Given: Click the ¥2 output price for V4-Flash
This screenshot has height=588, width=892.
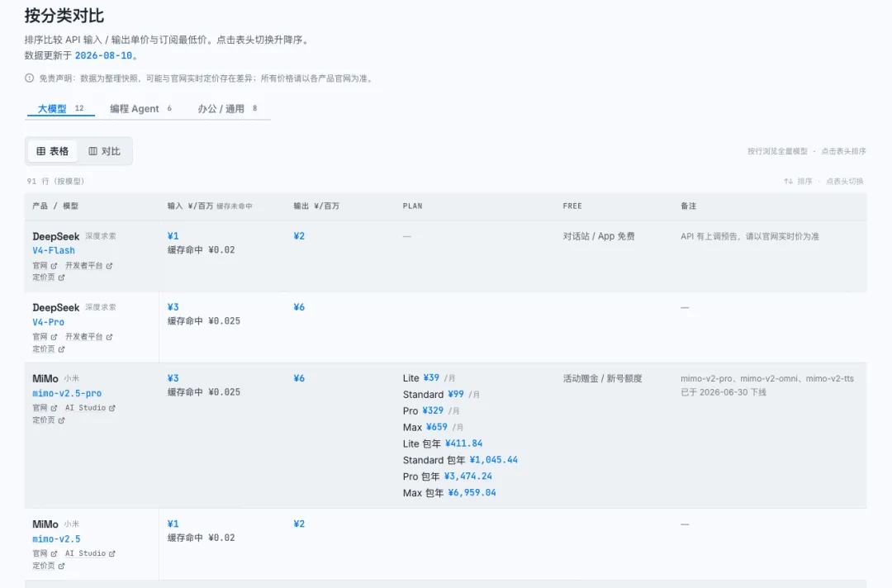Looking at the screenshot, I should tap(299, 236).
